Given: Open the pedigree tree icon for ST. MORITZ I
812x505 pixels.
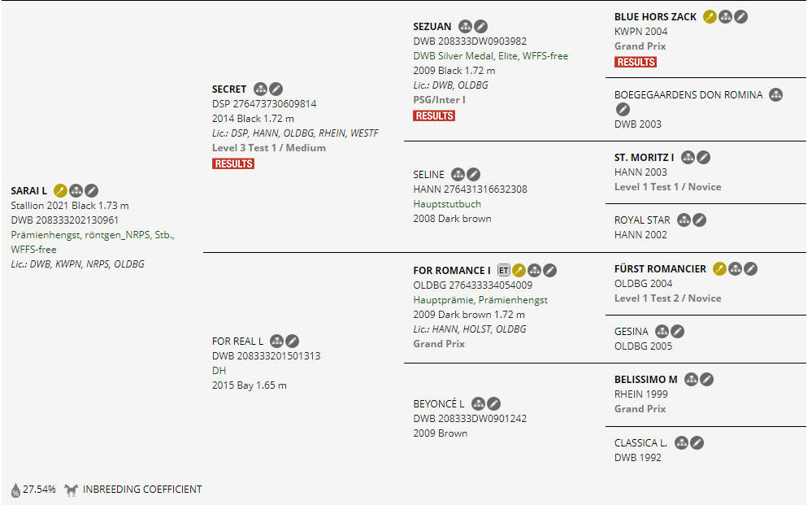Looking at the screenshot, I should (x=688, y=157).
